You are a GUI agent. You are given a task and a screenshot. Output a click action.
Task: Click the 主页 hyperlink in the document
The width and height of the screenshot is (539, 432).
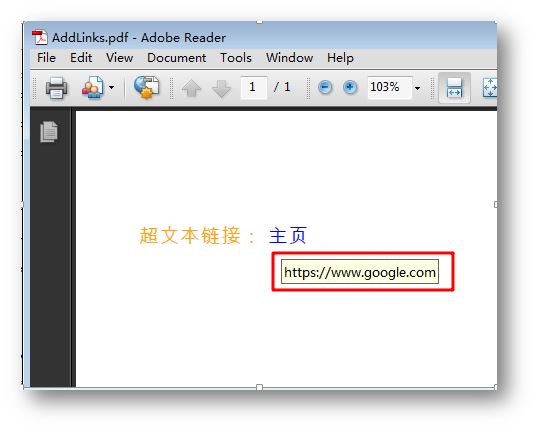(x=288, y=235)
